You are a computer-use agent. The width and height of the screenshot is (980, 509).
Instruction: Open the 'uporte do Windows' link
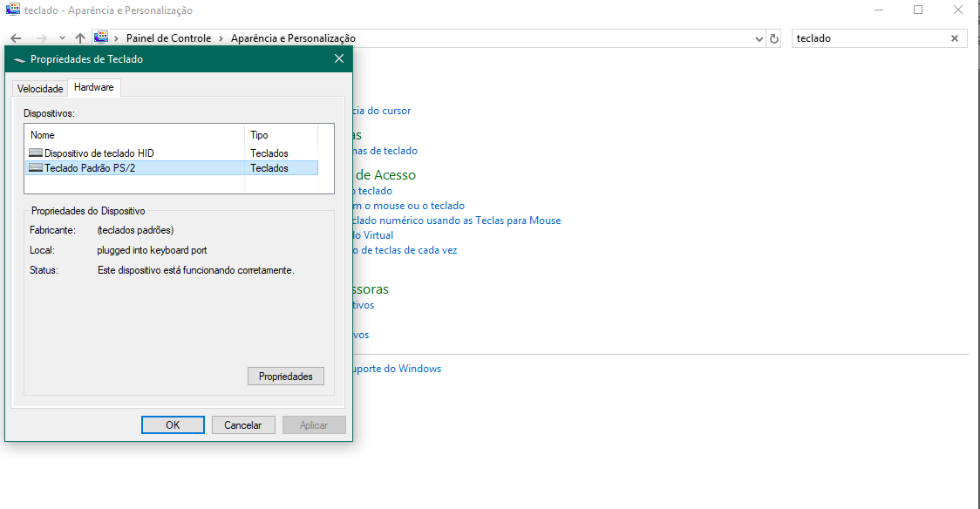pos(397,369)
